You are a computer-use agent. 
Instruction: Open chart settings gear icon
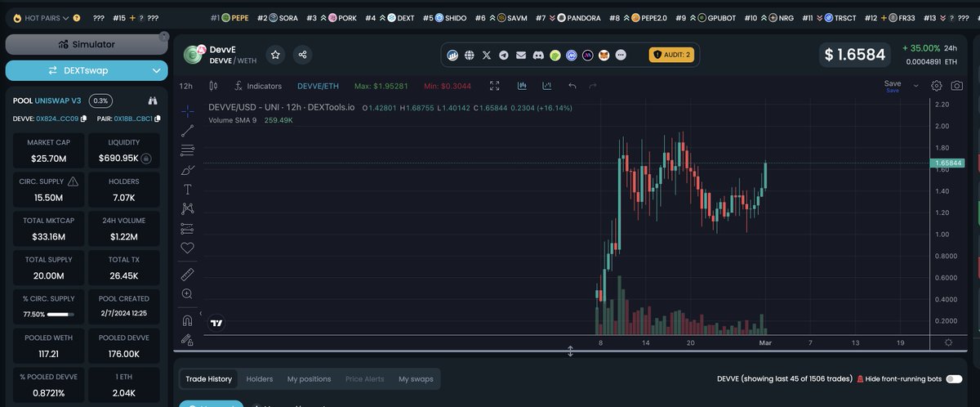(x=937, y=86)
